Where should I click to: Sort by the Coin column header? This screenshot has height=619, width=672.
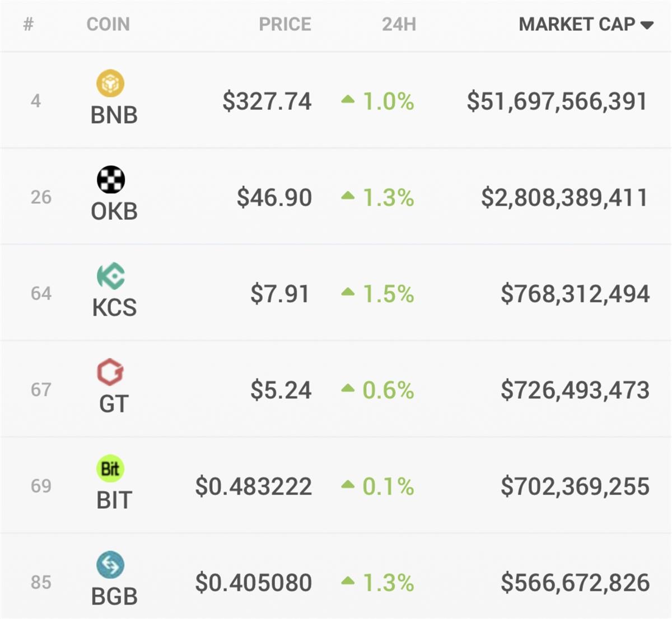(108, 25)
